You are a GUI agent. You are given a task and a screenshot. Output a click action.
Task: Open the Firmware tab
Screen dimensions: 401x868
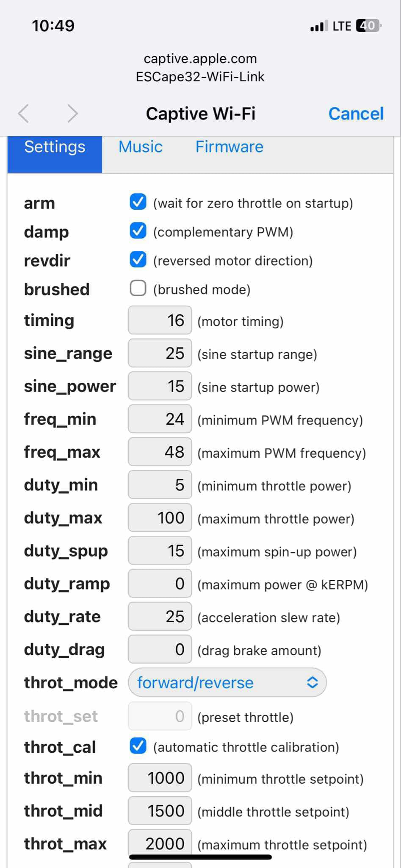click(x=229, y=147)
